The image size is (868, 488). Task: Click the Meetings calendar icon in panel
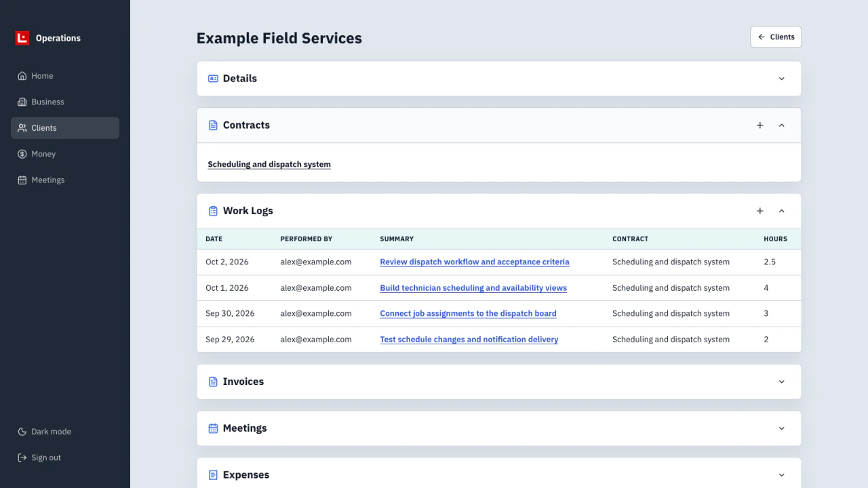click(213, 428)
